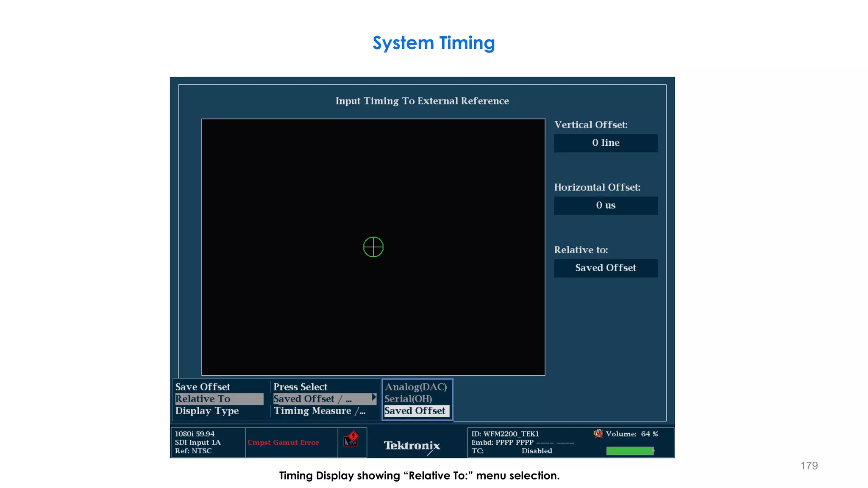Click the Timing Display caption text

point(419,475)
